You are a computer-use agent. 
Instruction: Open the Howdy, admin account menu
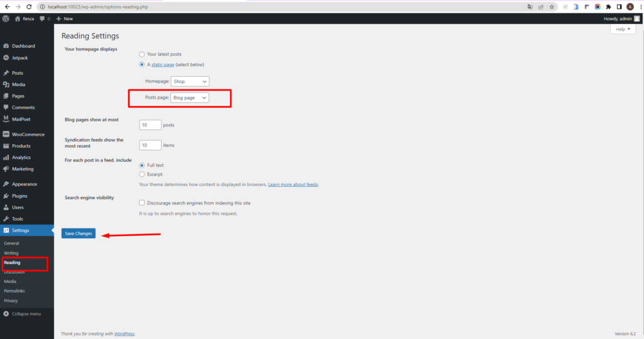click(x=621, y=18)
